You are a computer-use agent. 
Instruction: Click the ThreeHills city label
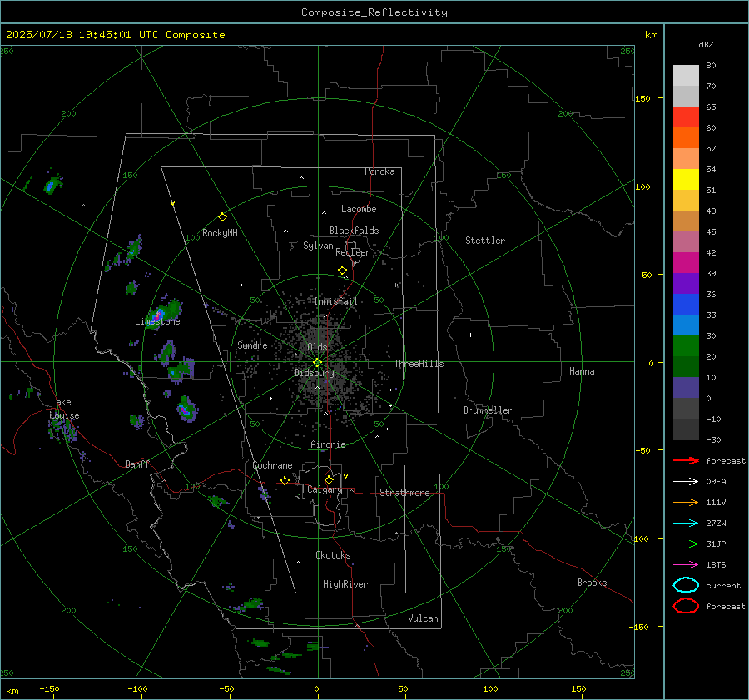point(419,364)
